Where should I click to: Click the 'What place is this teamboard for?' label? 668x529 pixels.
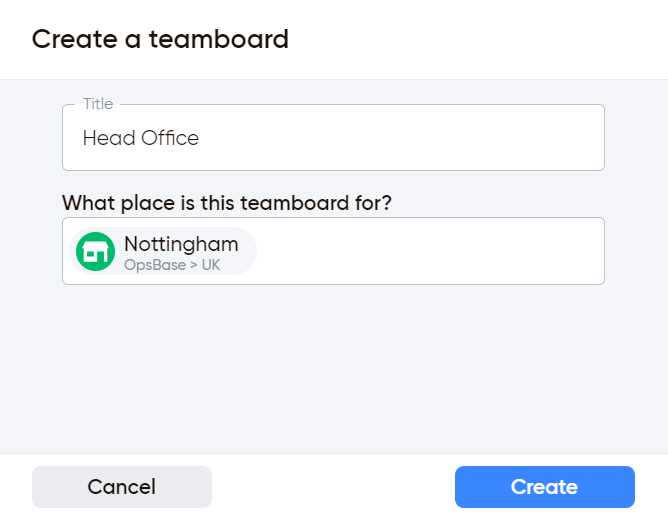coord(227,203)
